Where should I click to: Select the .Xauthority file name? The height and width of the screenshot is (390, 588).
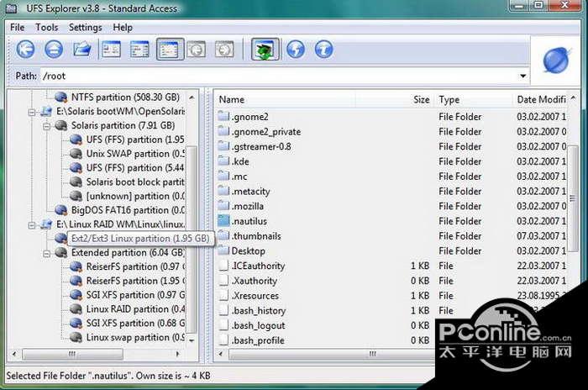[255, 281]
